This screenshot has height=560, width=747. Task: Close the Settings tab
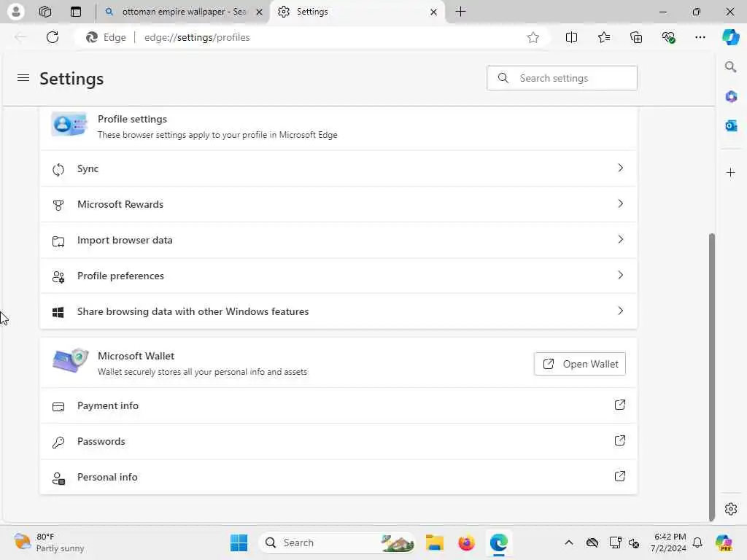(433, 12)
